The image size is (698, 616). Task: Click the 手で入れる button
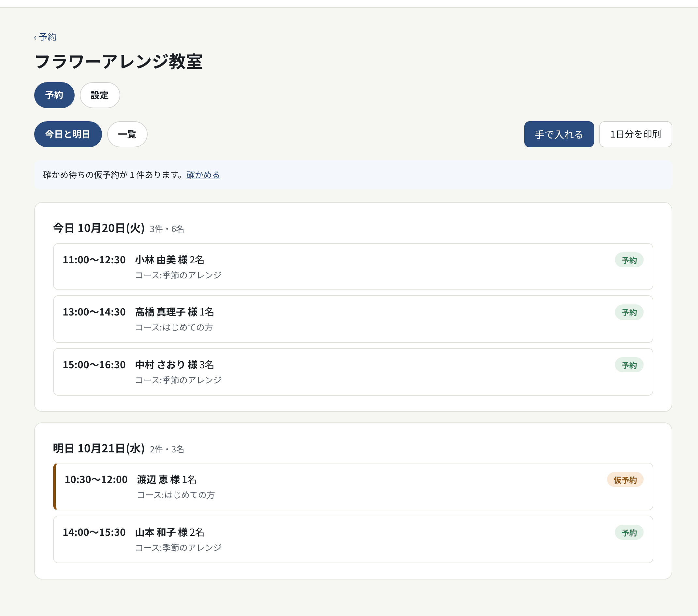click(x=559, y=134)
